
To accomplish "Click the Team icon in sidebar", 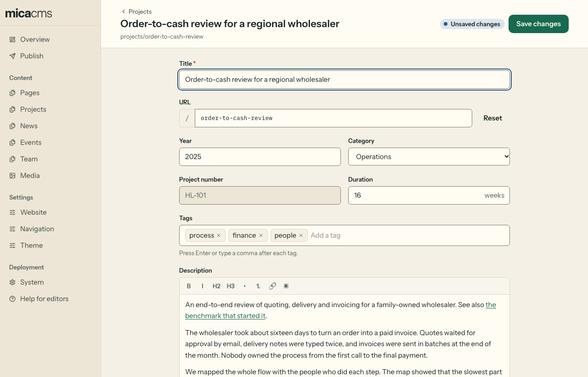I will pyautogui.click(x=12, y=159).
